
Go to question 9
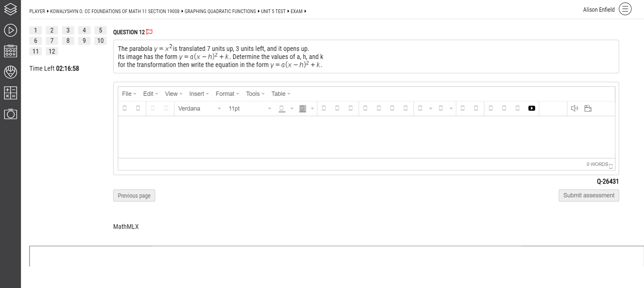pos(84,41)
